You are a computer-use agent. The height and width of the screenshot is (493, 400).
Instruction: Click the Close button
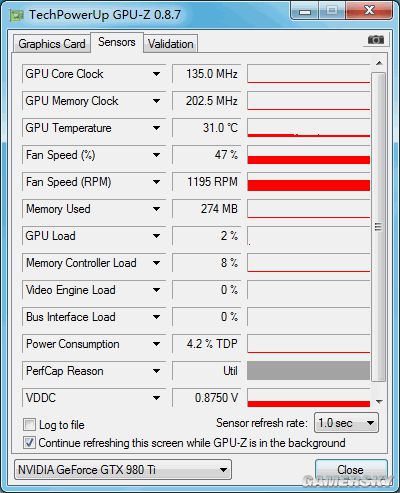[351, 470]
